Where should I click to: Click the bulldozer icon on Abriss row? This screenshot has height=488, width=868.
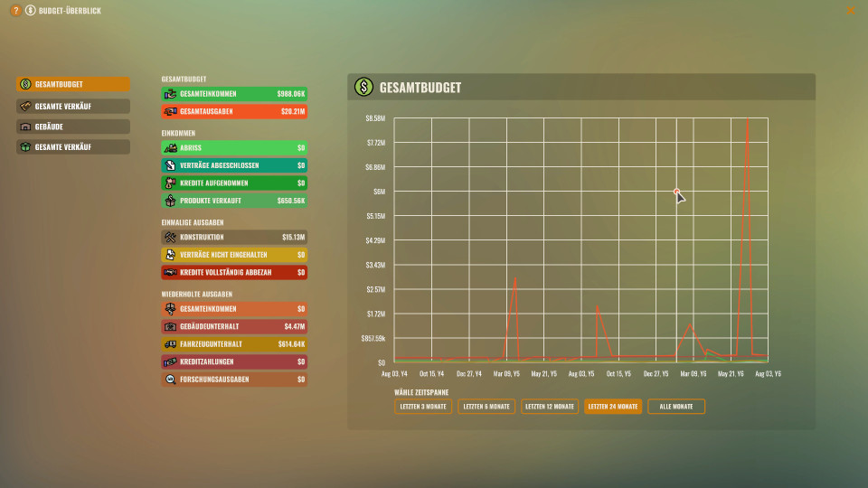(x=170, y=147)
